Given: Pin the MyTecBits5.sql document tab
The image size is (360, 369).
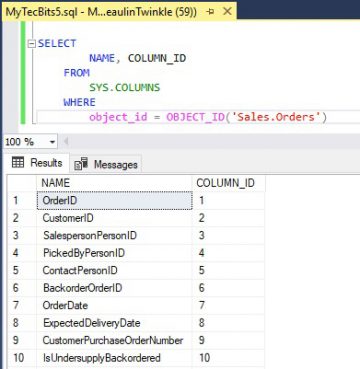Looking at the screenshot, I should [x=210, y=12].
